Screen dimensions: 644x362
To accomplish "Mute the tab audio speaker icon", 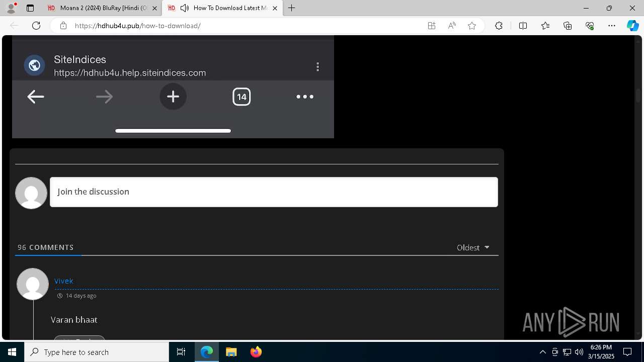I will [x=185, y=8].
